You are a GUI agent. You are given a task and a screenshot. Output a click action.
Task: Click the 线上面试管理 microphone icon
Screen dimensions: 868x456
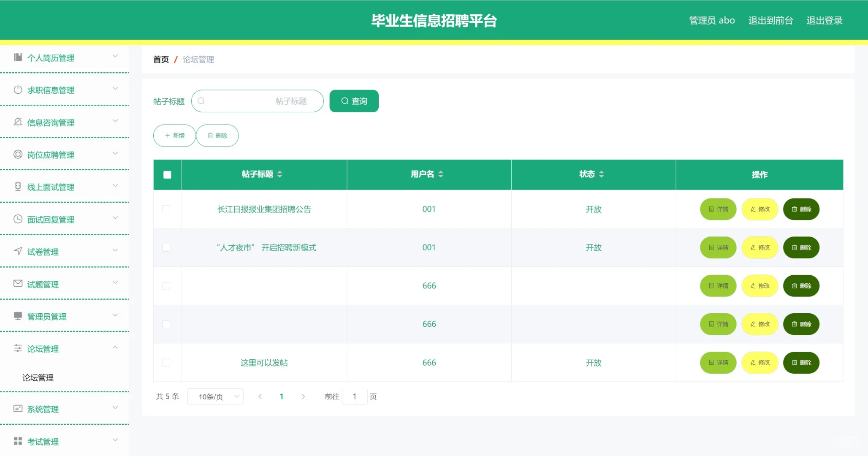[x=18, y=186]
